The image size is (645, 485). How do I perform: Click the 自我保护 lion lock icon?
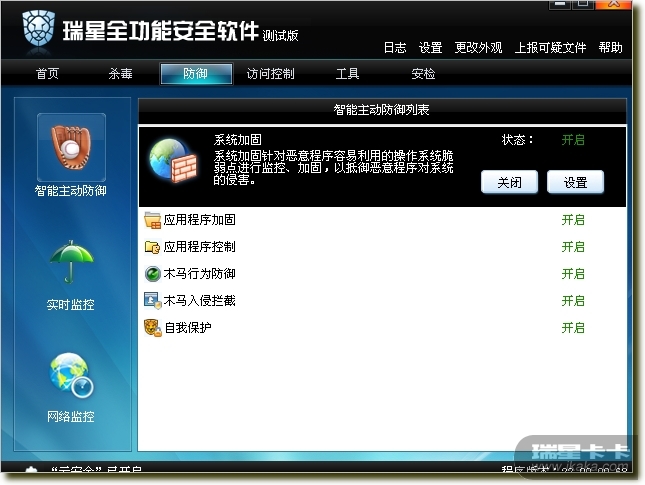[x=152, y=328]
